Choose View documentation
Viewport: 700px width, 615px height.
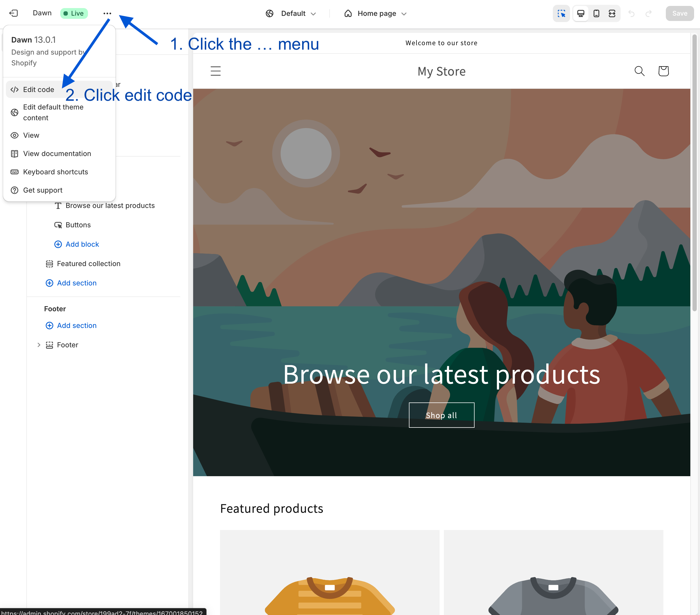coord(57,153)
